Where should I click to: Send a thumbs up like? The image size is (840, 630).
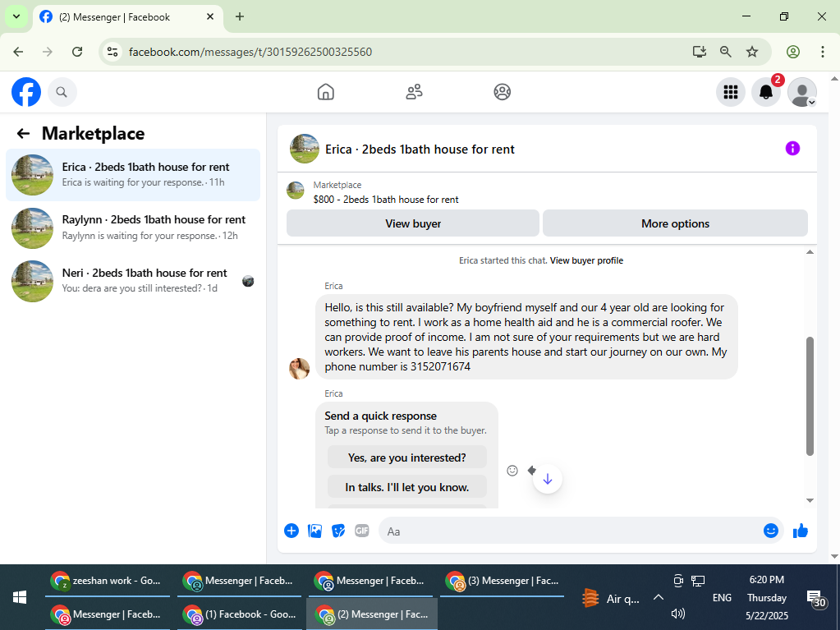click(x=801, y=531)
